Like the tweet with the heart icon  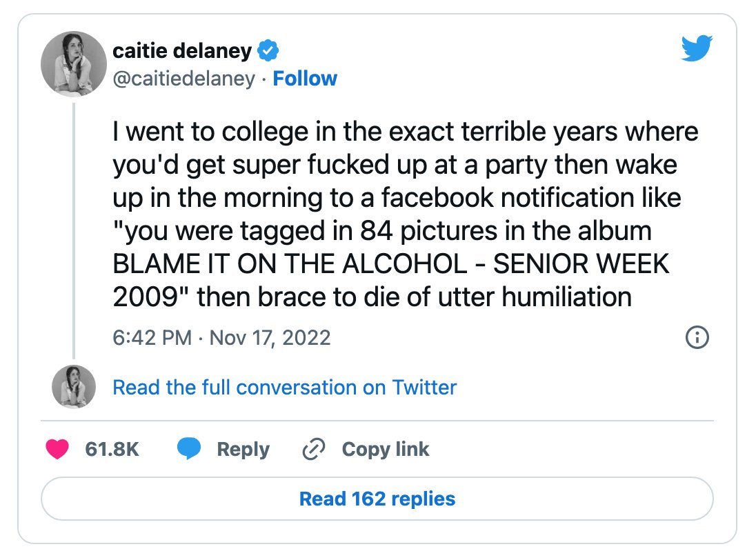57,449
